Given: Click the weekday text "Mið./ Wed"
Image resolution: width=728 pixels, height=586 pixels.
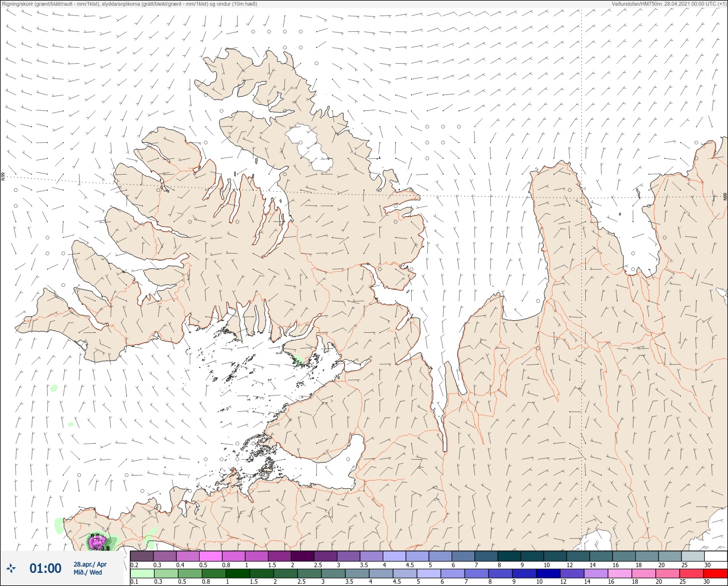Looking at the screenshot, I should pos(88,572).
